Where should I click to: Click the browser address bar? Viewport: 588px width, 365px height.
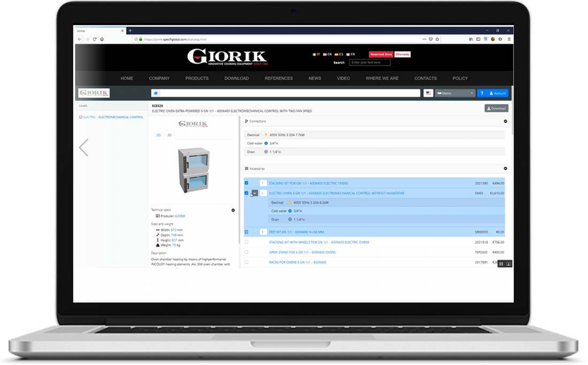click(x=277, y=39)
